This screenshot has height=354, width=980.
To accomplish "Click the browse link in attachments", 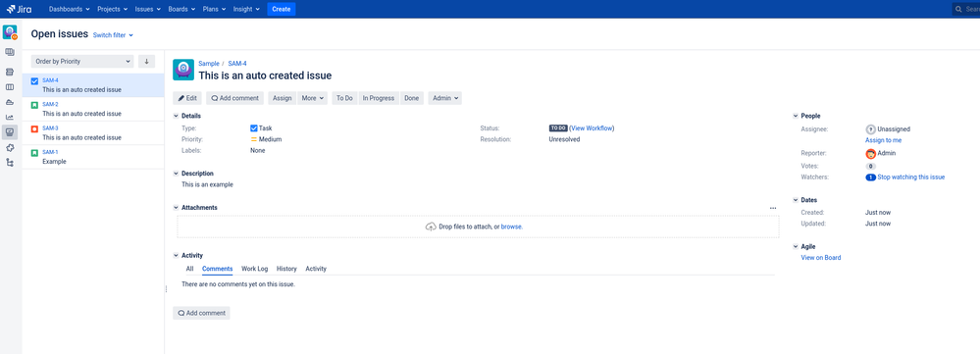I will (x=511, y=227).
